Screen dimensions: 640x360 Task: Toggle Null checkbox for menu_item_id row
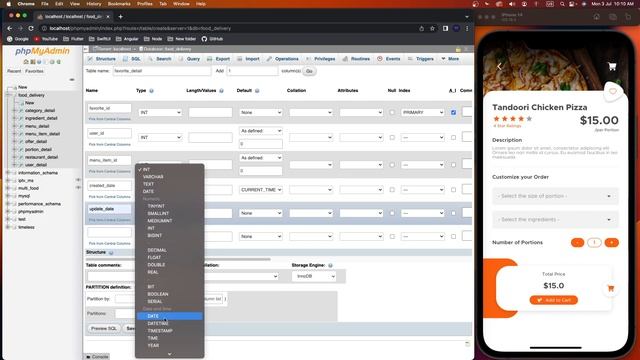pyautogui.click(x=392, y=164)
